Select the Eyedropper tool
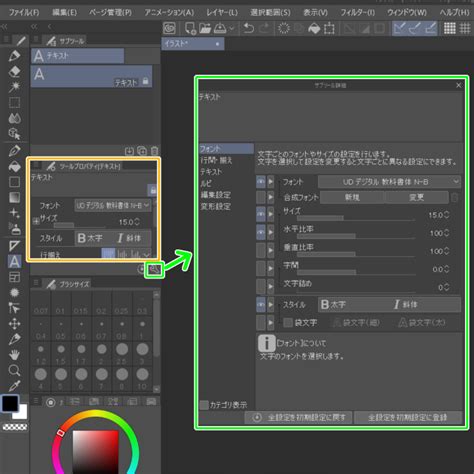Viewport: 474px width, 474px height. click(x=14, y=386)
